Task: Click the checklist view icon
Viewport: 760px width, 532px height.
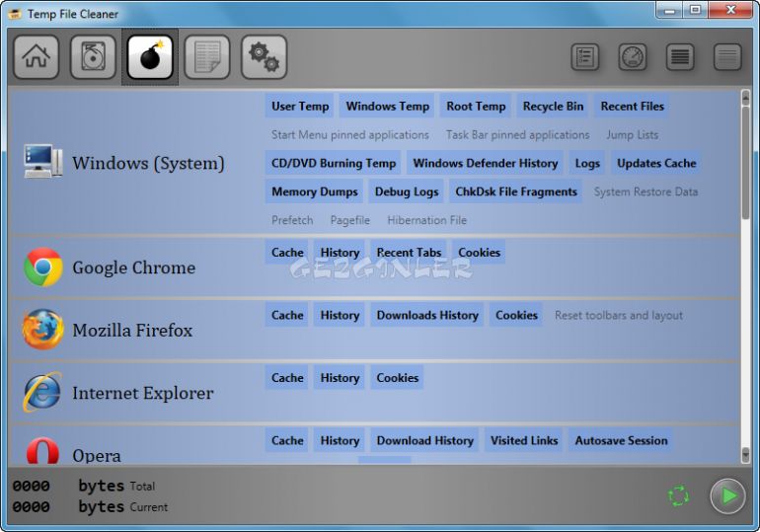Action: [x=585, y=57]
